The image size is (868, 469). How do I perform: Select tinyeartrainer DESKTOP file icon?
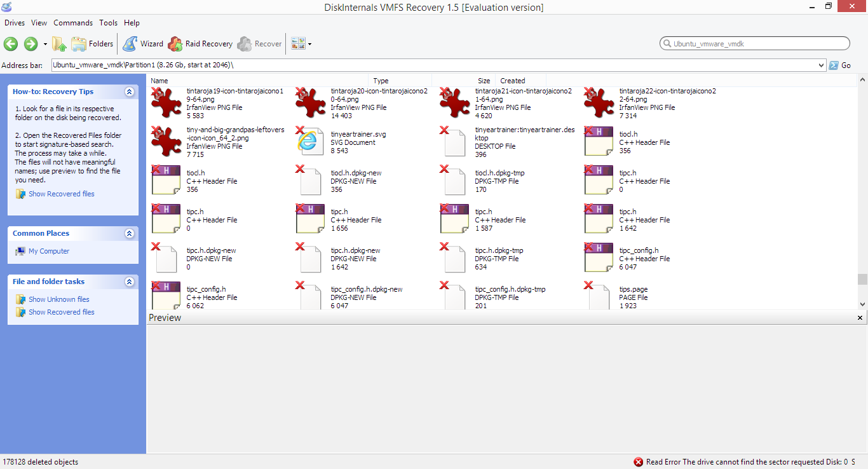click(x=454, y=141)
